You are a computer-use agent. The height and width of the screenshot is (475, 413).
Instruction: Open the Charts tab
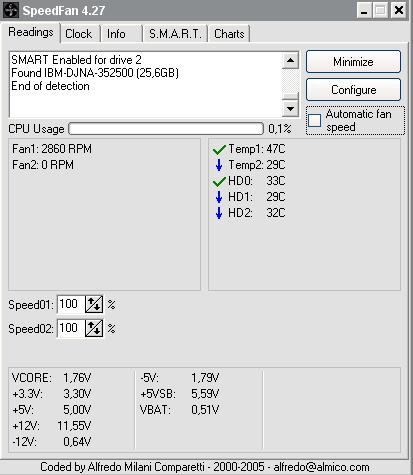pos(229,34)
